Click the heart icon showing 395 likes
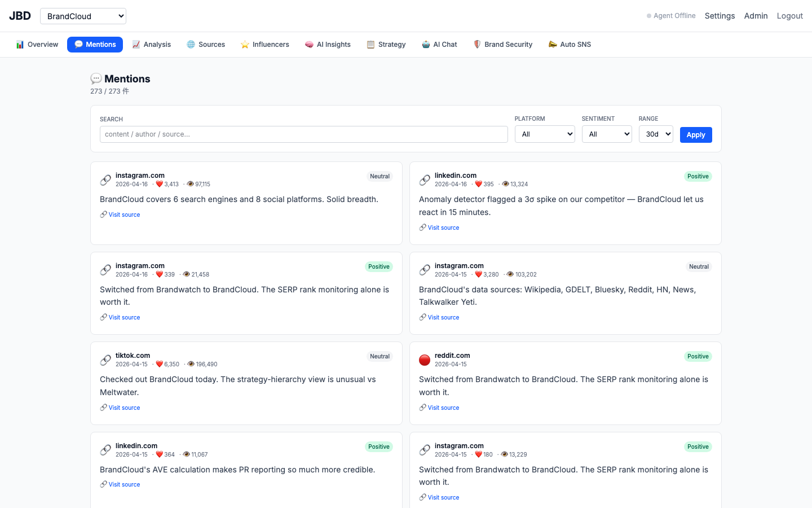812x508 pixels. click(478, 184)
